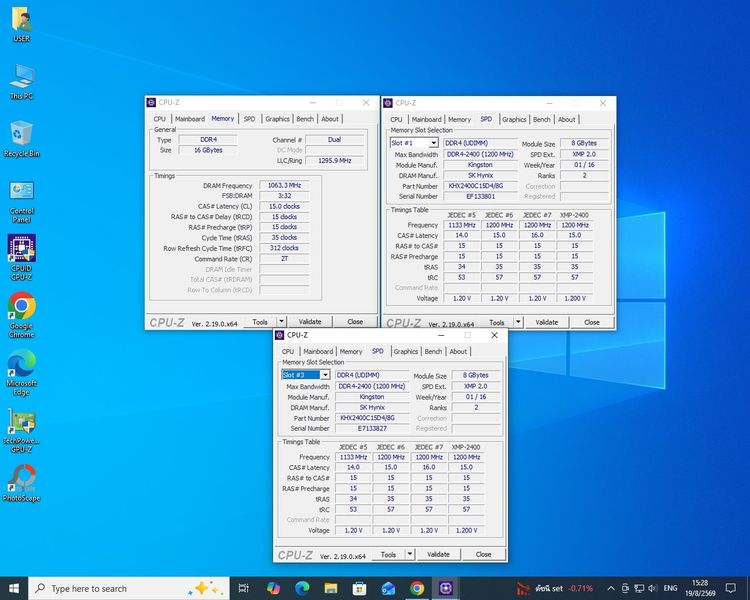Open Microsoft Store from the taskbar
The width and height of the screenshot is (750, 600).
point(359,588)
